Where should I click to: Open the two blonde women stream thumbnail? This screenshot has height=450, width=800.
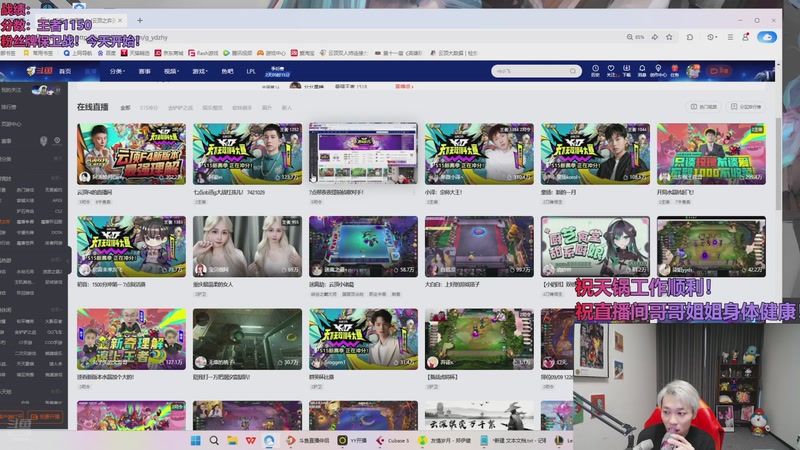(247, 246)
